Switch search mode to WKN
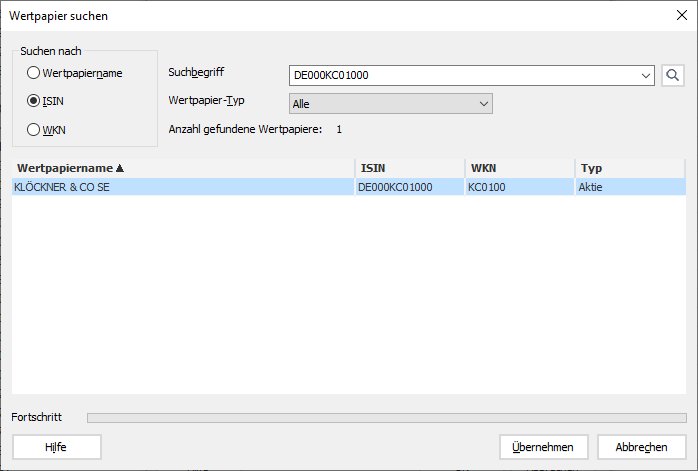This screenshot has height=471, width=698. pos(34,129)
